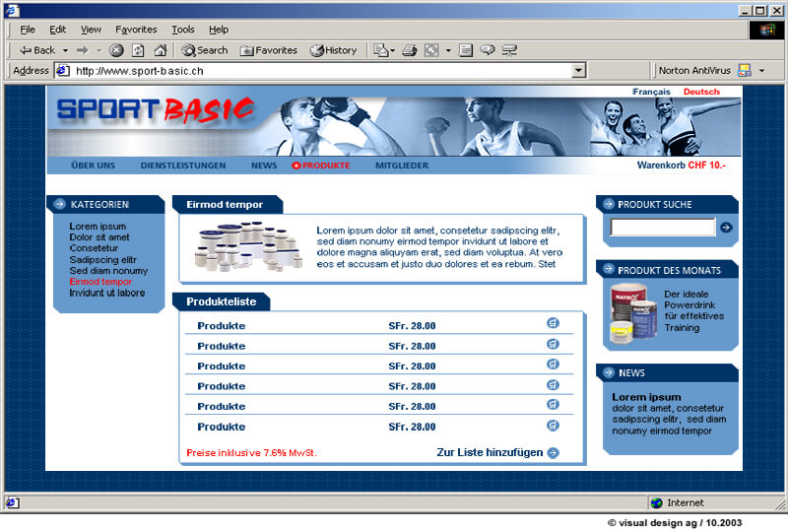Viewport: 788px width, 532px height.
Task: Select the Sed diam nonumy category
Action: (x=108, y=271)
